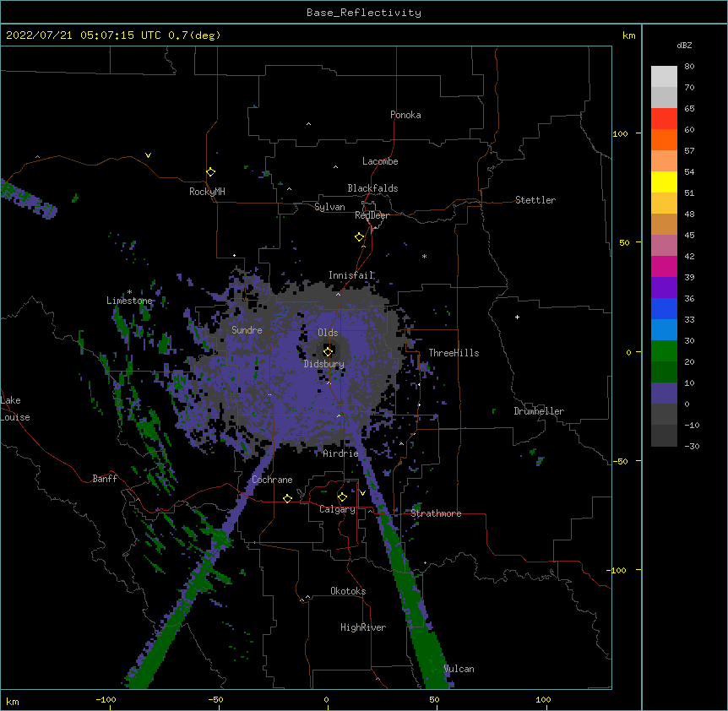This screenshot has width=728, height=711.
Task: Click the Innisfail city label
Action: click(x=351, y=275)
